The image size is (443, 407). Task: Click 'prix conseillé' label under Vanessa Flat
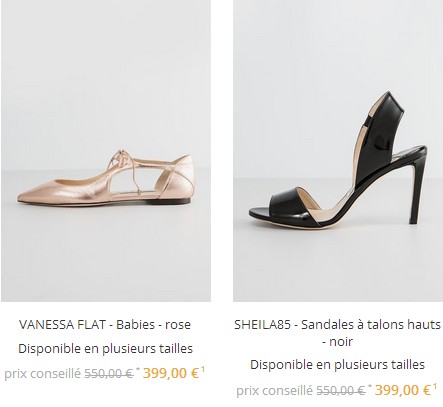tap(43, 374)
